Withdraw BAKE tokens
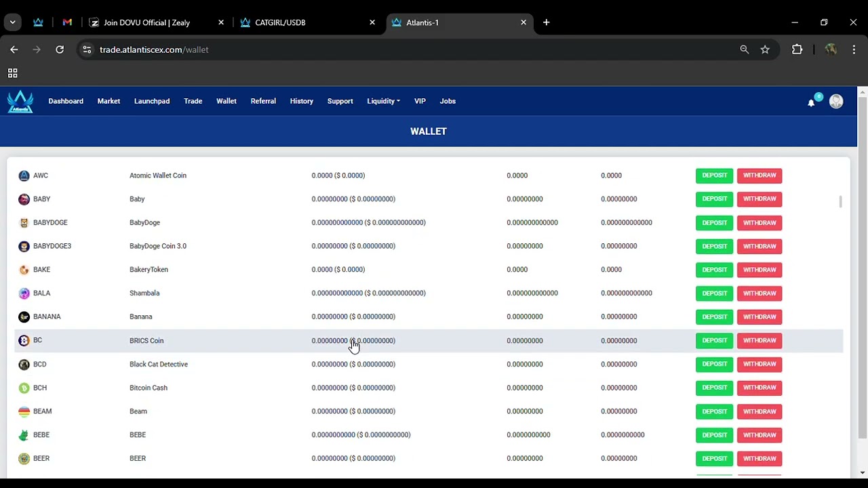This screenshot has height=488, width=868. point(759,270)
